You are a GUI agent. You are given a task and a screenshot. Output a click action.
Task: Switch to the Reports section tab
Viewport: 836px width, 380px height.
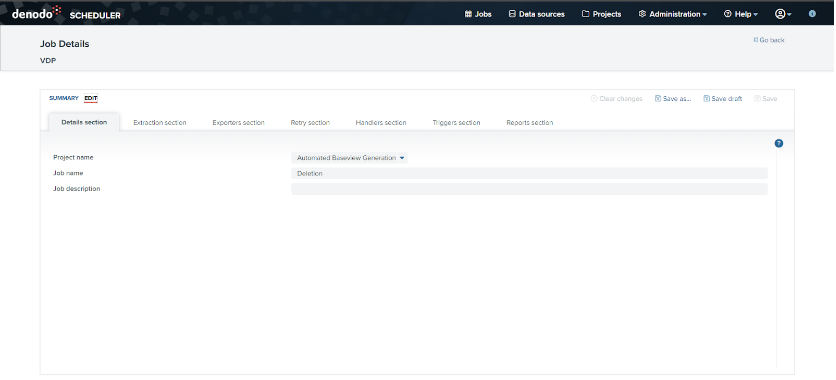click(529, 123)
